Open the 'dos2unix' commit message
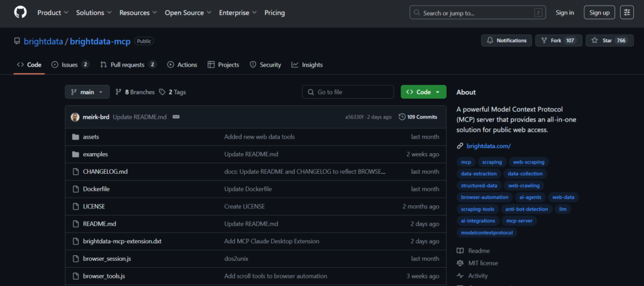This screenshot has width=644, height=286. [x=236, y=259]
